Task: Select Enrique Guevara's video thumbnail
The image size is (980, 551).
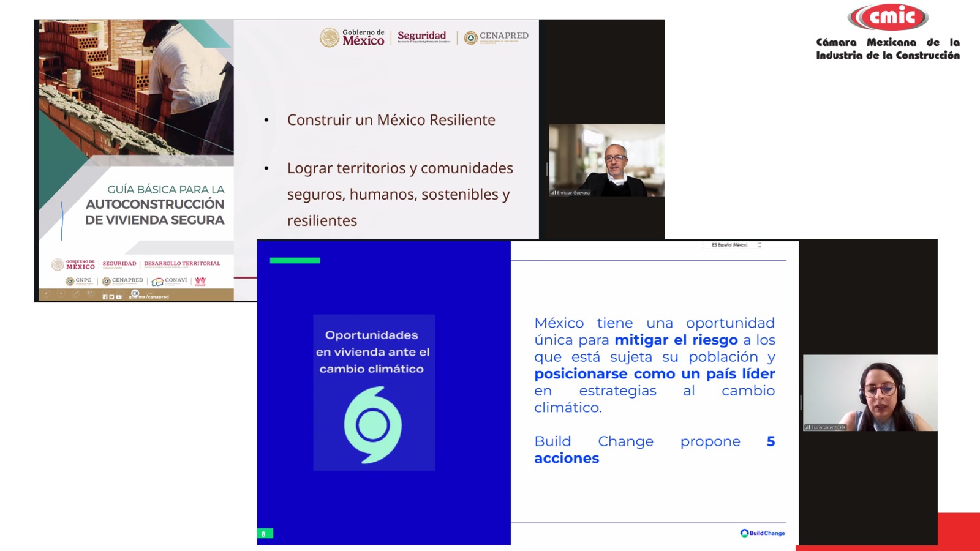Action: pyautogui.click(x=606, y=160)
